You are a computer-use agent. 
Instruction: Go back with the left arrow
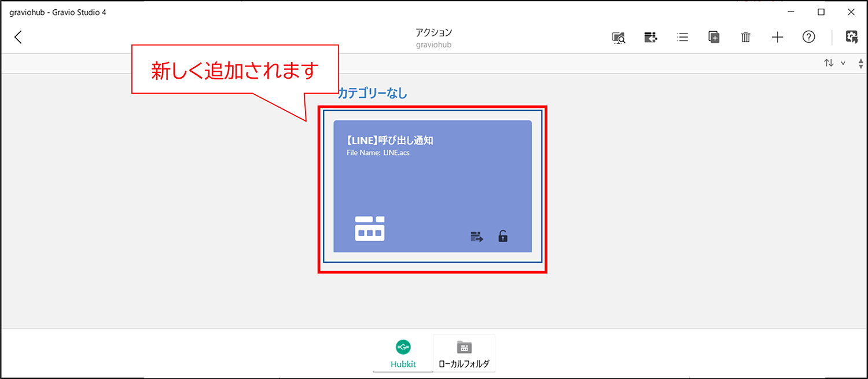click(x=18, y=37)
